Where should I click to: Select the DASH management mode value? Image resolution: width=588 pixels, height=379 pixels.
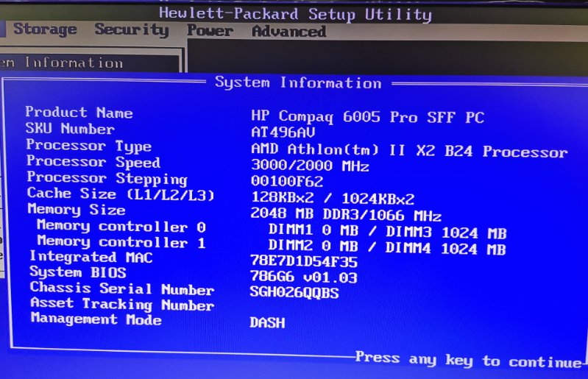(x=267, y=322)
